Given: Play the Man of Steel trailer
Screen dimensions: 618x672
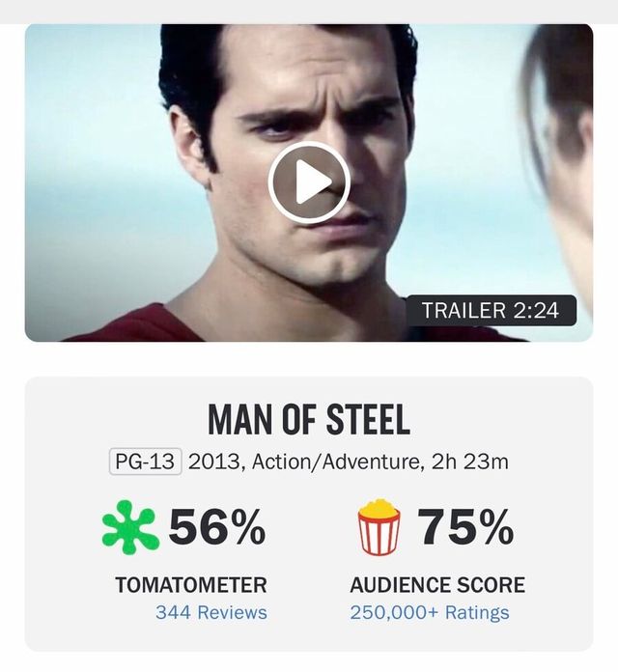Looking at the screenshot, I should click(x=308, y=182).
